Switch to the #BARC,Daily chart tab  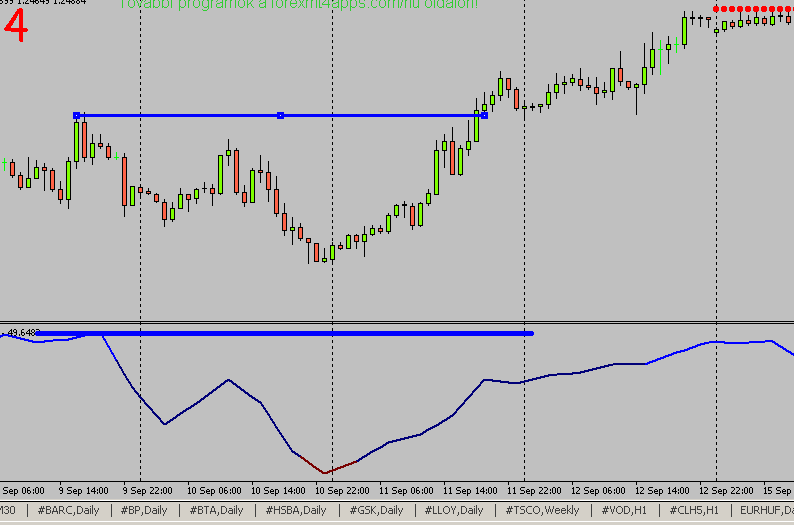[x=68, y=510]
